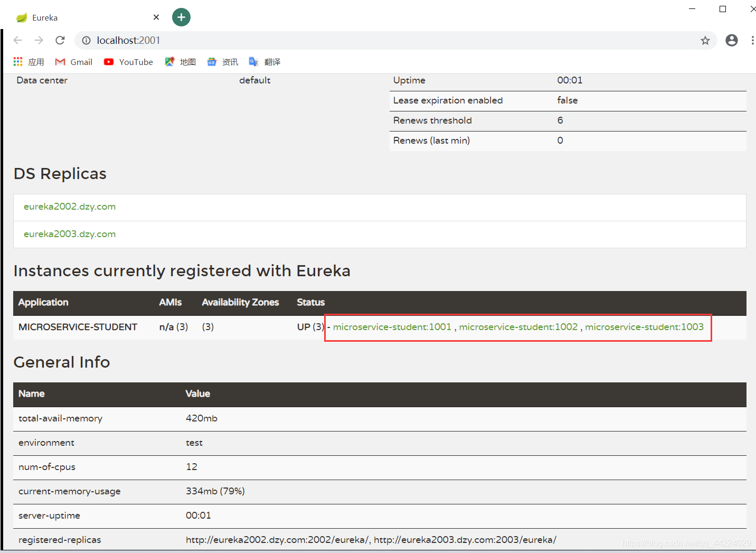Open the microservice-student:1003 instance link
Viewport: 756px width, 553px height.
(x=644, y=327)
